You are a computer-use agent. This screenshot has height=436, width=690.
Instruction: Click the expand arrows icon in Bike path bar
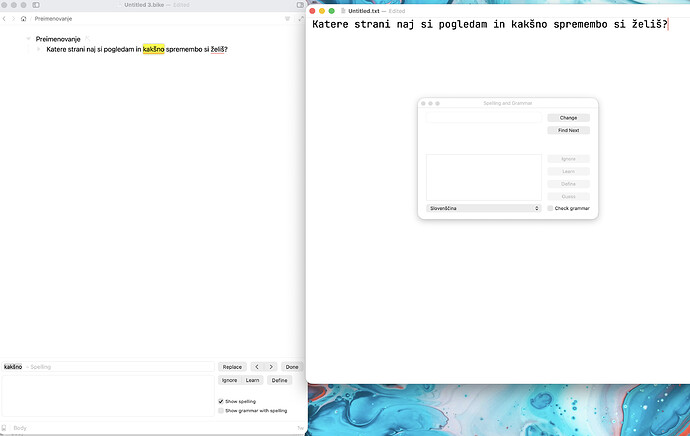[x=301, y=19]
